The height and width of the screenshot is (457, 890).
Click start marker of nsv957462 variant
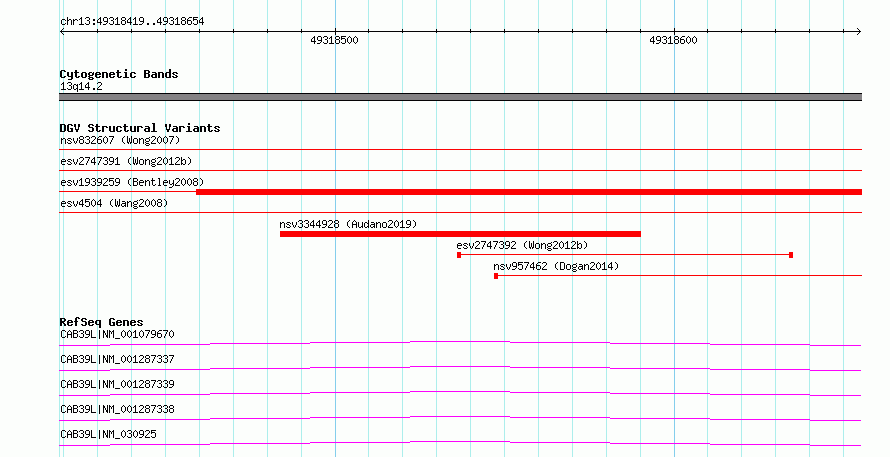pos(496,276)
